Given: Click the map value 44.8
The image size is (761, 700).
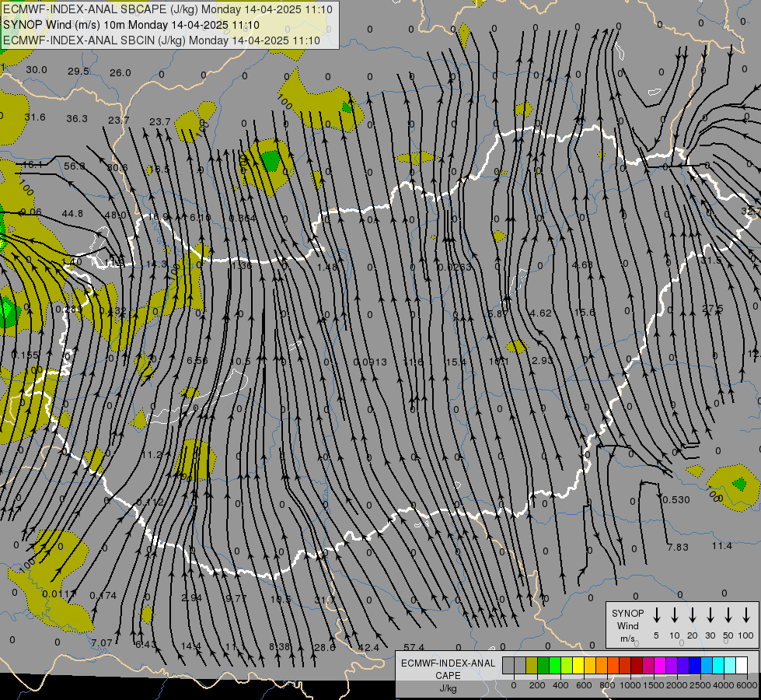Looking at the screenshot, I should pos(72,214).
